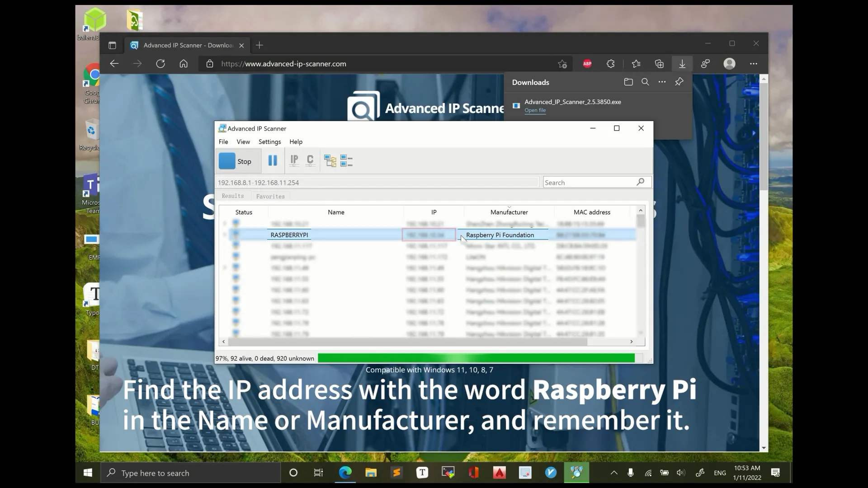Image resolution: width=868 pixels, height=488 pixels.
Task: Sort by the Status column header
Action: pos(244,212)
